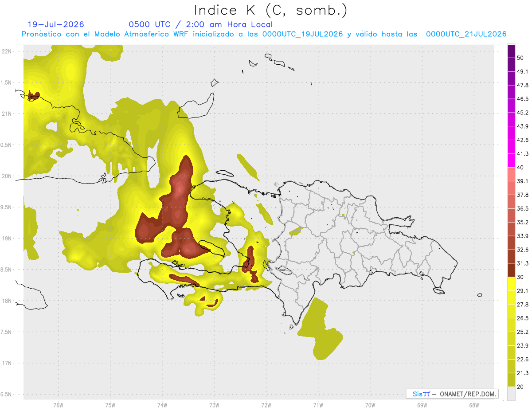The width and height of the screenshot is (532, 411).
Task: Click the color scale label "47.8"
Action: coord(523,85)
